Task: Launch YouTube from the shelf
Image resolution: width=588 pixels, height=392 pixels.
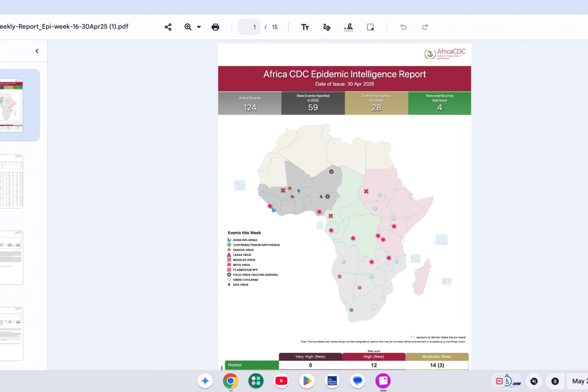Action: [281, 381]
